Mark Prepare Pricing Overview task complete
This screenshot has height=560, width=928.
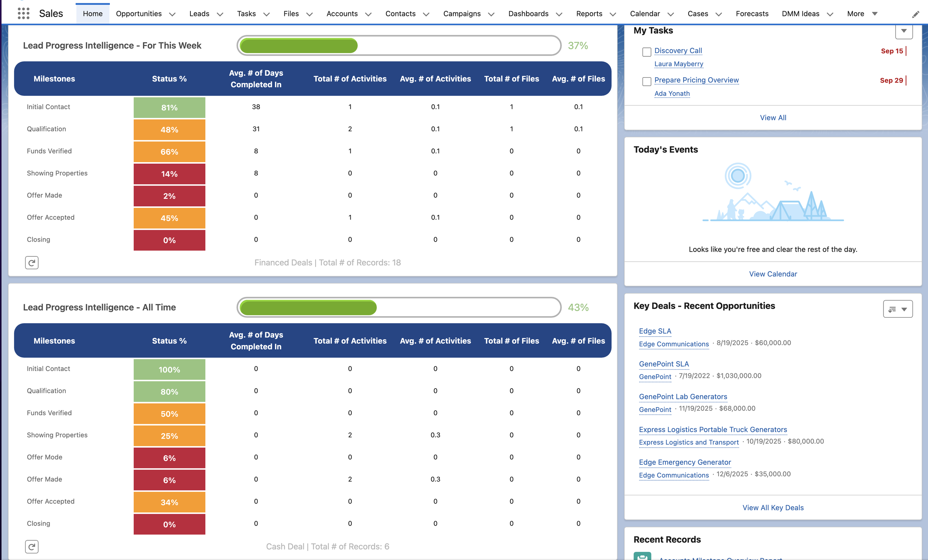click(x=647, y=81)
